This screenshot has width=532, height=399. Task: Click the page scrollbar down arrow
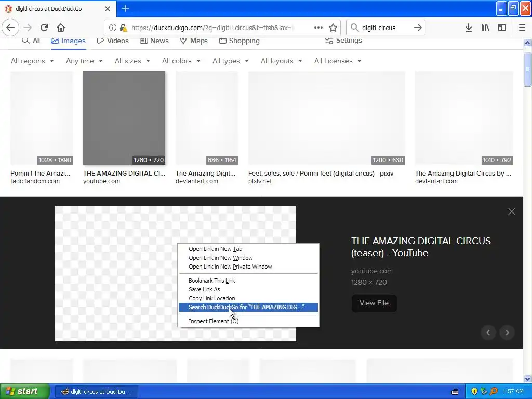527,379
